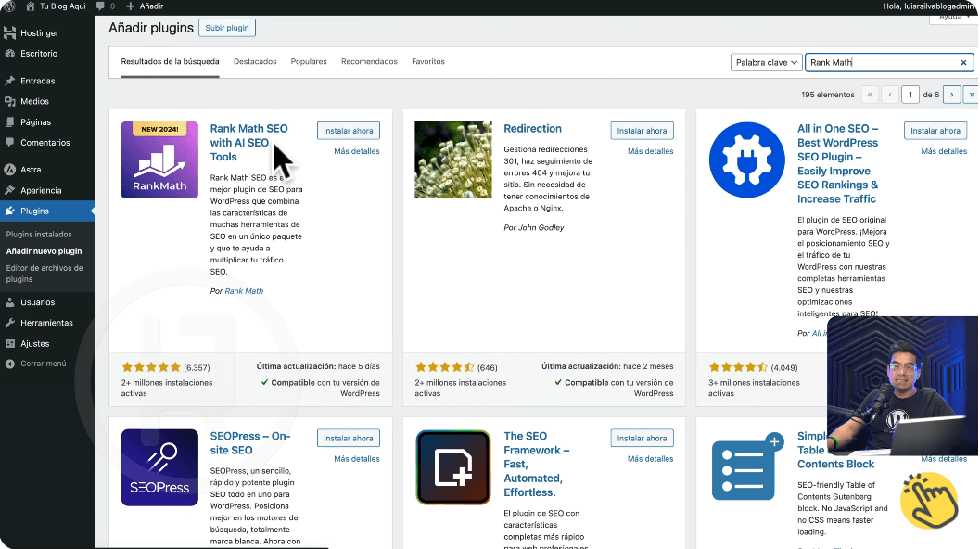Open the Rank Math SEO with AI title link
Screen dimensions: 980x549
coord(248,143)
